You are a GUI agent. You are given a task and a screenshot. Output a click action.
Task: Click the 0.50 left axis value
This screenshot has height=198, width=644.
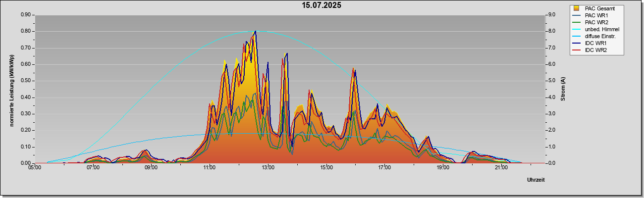(x=26, y=81)
